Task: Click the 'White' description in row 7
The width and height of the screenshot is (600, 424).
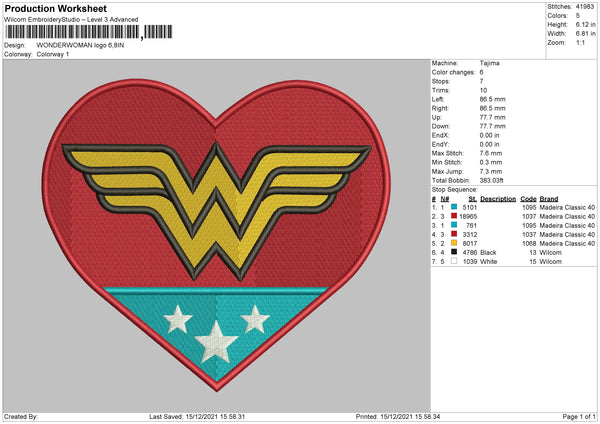Action: pos(489,262)
